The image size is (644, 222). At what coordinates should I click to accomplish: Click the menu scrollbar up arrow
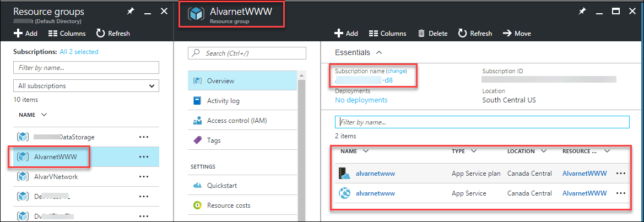[x=302, y=75]
